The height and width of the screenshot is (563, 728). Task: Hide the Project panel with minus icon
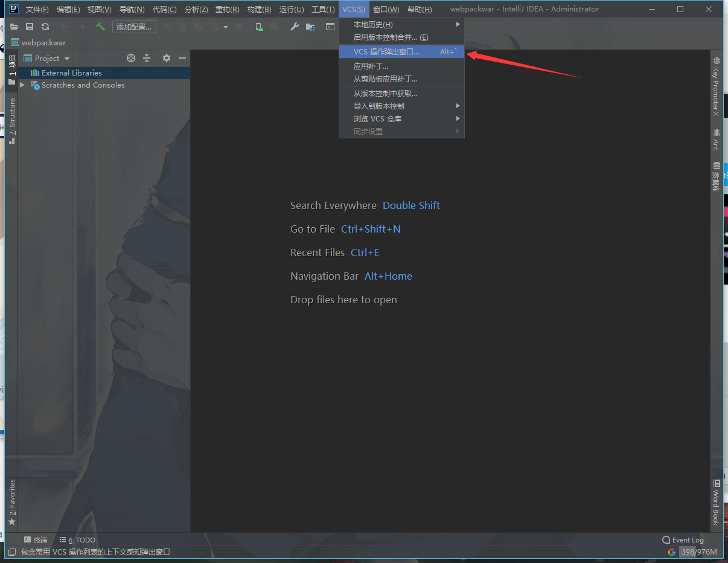tap(182, 58)
